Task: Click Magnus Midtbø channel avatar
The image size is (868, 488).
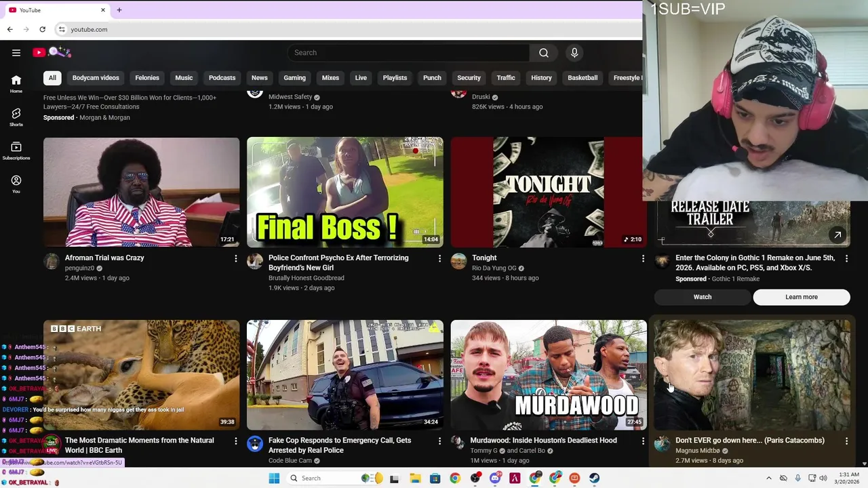Action: pyautogui.click(x=662, y=444)
